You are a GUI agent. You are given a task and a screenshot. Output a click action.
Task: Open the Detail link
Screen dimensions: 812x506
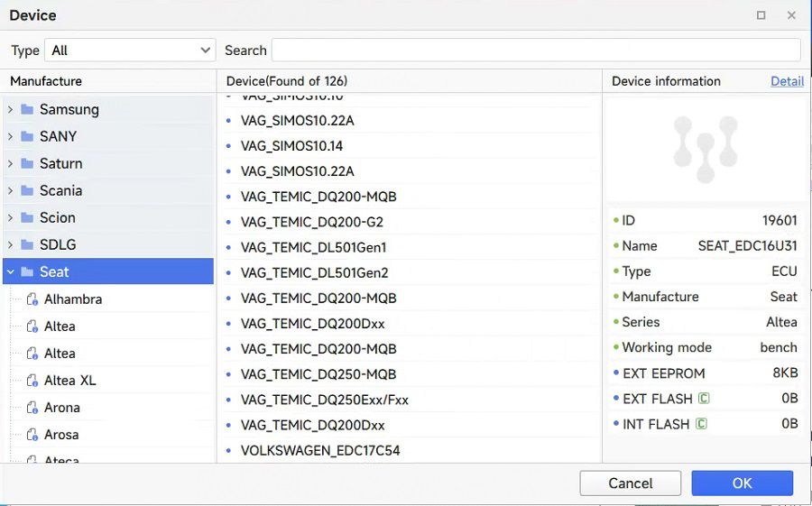787,81
